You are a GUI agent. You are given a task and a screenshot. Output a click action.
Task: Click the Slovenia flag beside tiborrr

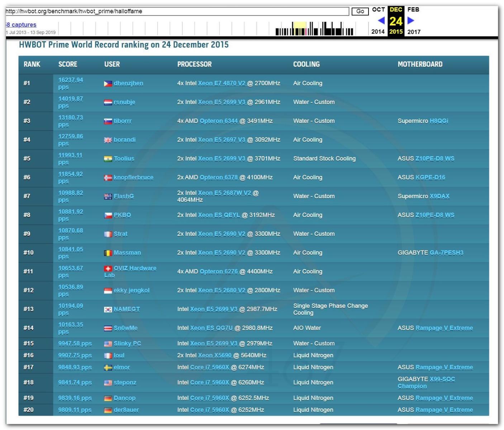tap(108, 121)
